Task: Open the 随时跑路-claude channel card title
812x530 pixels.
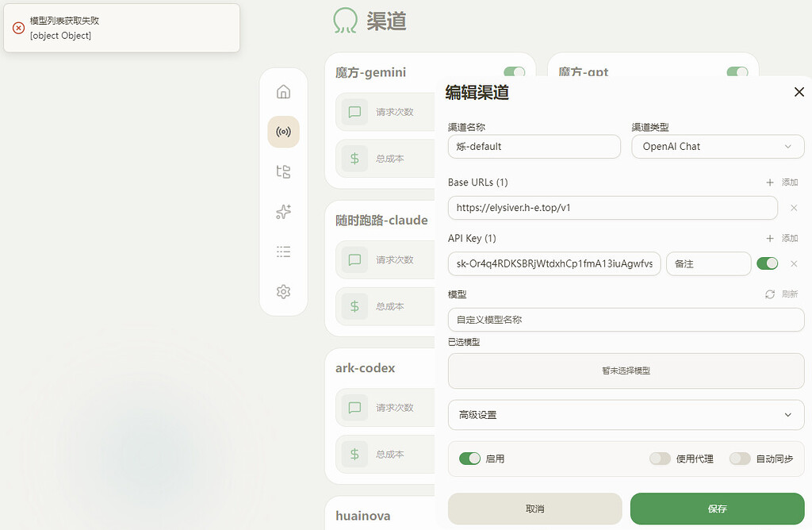Action: (381, 221)
